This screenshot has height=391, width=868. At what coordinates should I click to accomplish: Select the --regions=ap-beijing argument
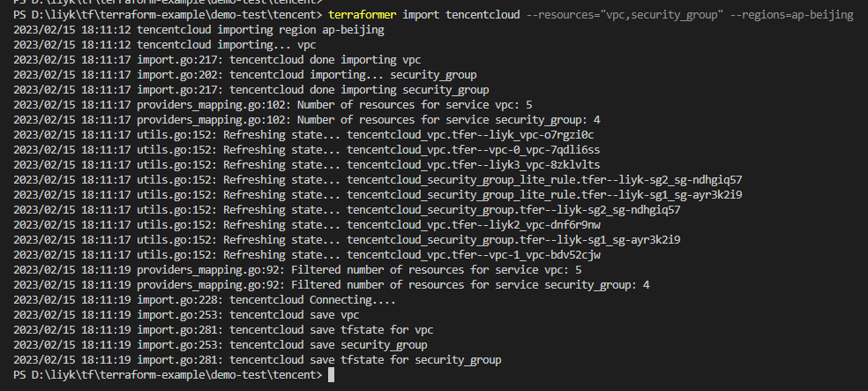click(791, 14)
